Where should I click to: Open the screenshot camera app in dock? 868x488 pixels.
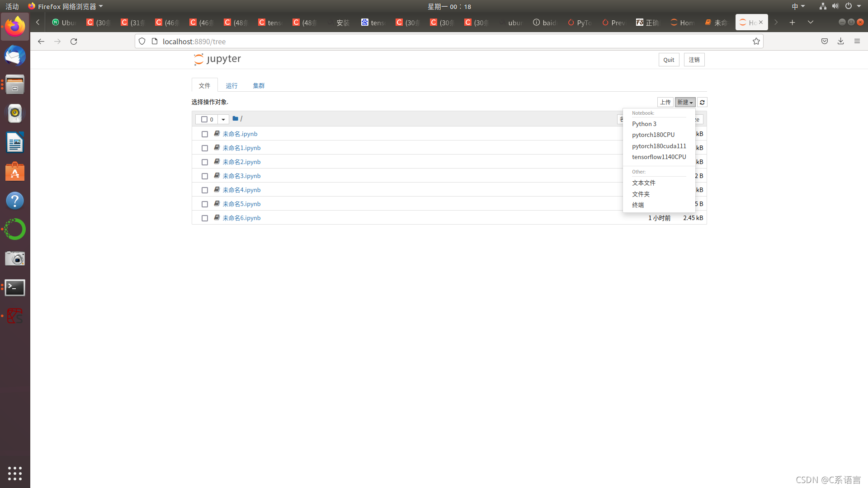coord(15,258)
